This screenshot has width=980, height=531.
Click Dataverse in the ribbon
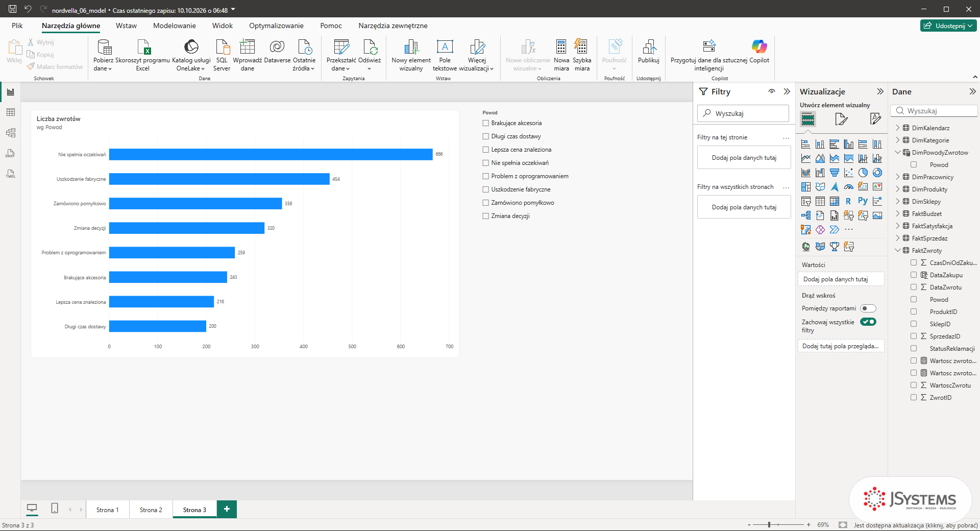(x=277, y=52)
